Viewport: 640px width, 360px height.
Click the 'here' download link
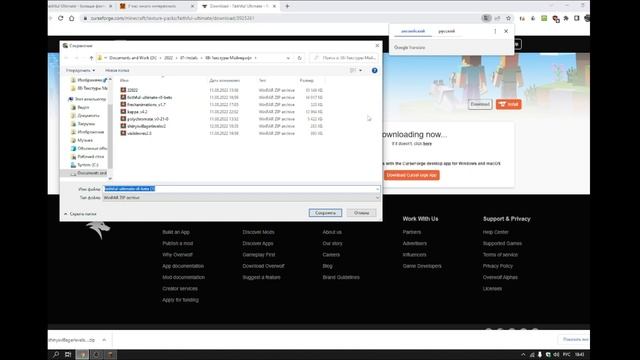427,144
